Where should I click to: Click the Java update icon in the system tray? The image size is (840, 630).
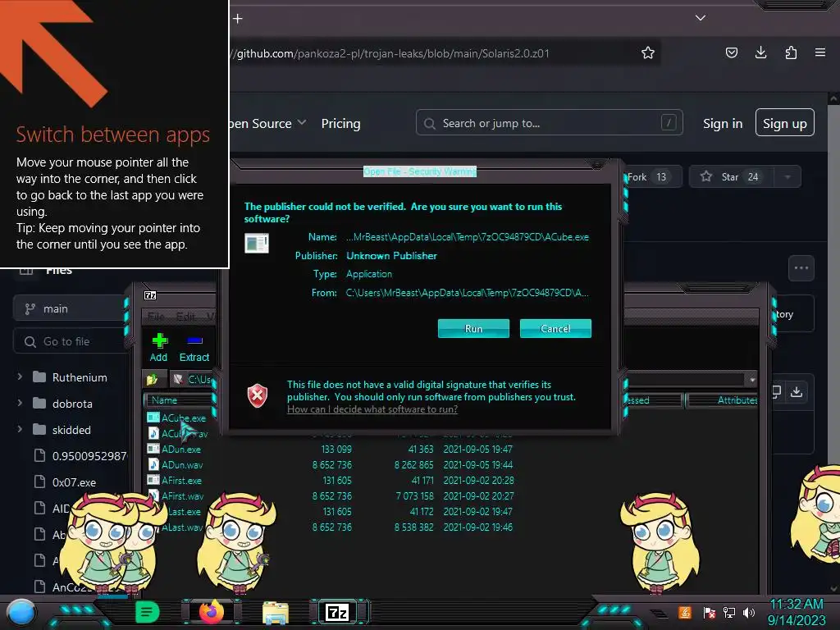[x=685, y=612]
